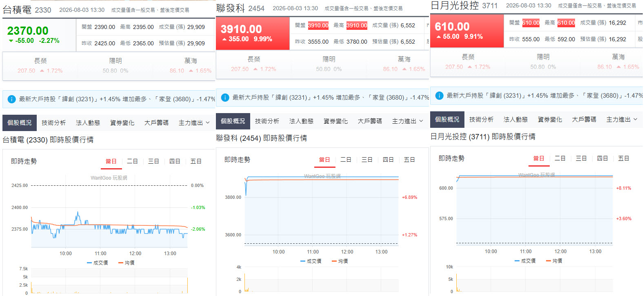644x296 pixels.
Task: Expand 主力進出 dropdown in 聯發科 panel
Action: point(408,121)
